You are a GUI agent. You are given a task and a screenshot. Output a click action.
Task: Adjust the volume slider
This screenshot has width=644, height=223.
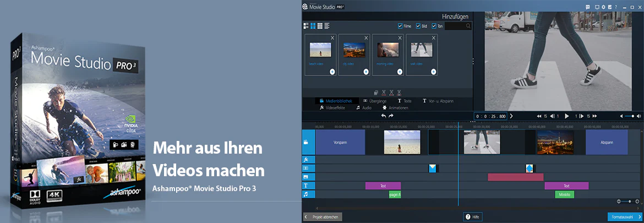pos(629,116)
